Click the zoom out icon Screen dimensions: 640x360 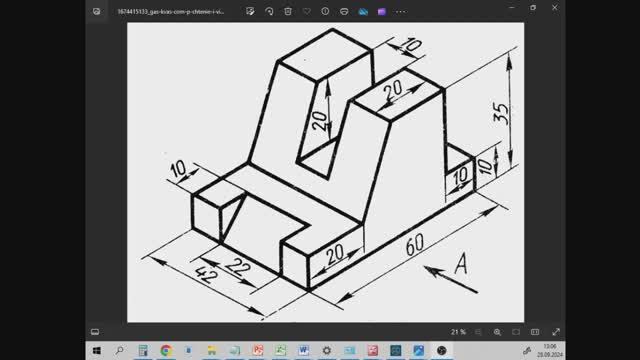pos(478,332)
